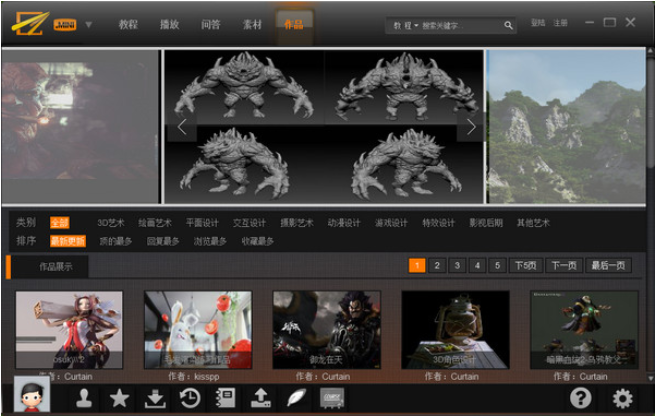Viewport: 657px width, 416px height.
Task: Show previous banner with left chevron
Action: (x=182, y=127)
